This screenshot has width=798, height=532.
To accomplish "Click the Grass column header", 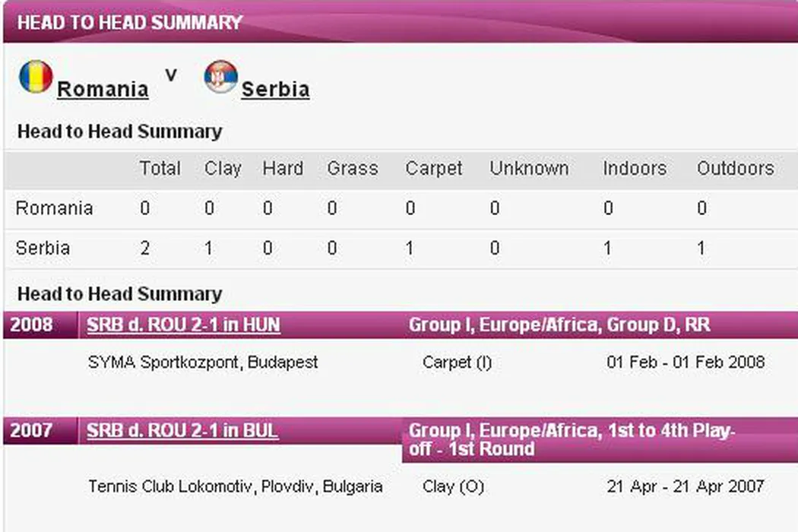I will click(353, 169).
